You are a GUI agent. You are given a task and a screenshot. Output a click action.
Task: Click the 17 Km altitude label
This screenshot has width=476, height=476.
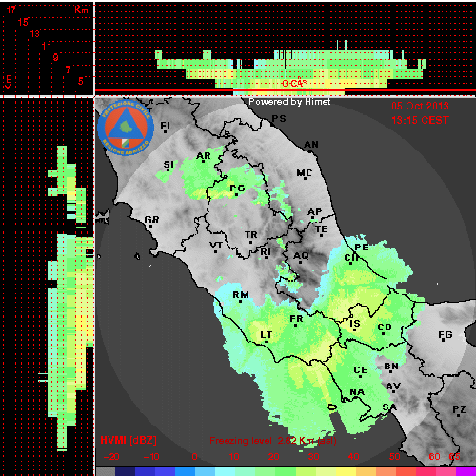(x=11, y=10)
